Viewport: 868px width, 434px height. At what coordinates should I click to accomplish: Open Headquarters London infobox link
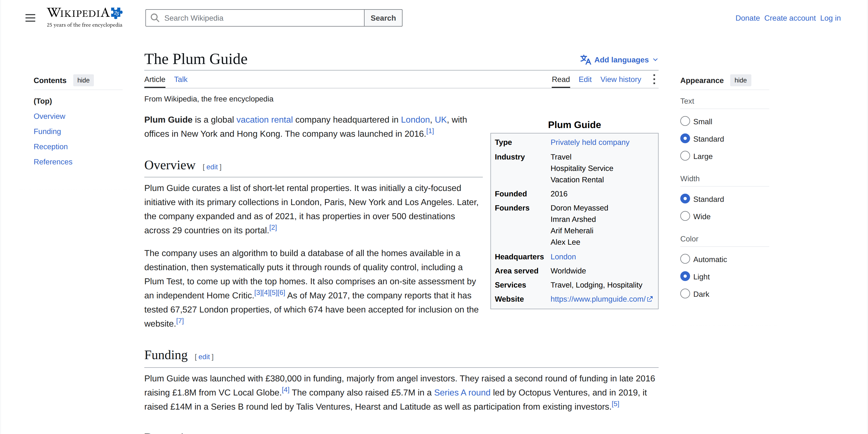pyautogui.click(x=563, y=257)
